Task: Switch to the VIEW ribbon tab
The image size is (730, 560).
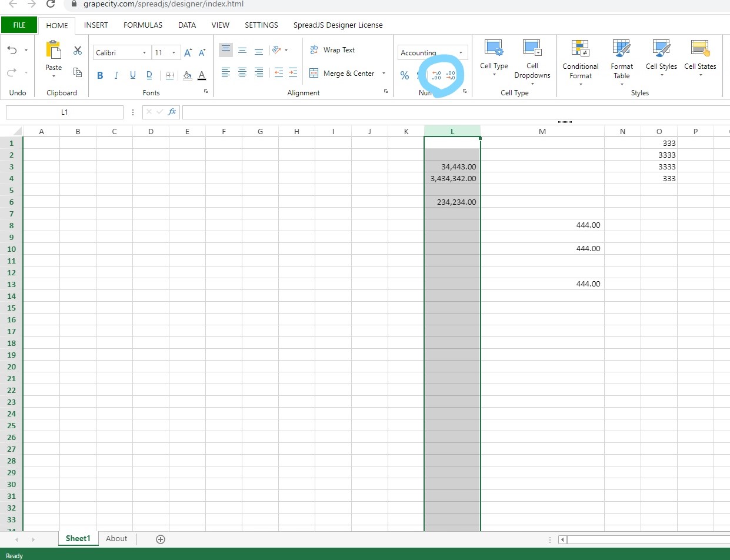Action: point(221,25)
